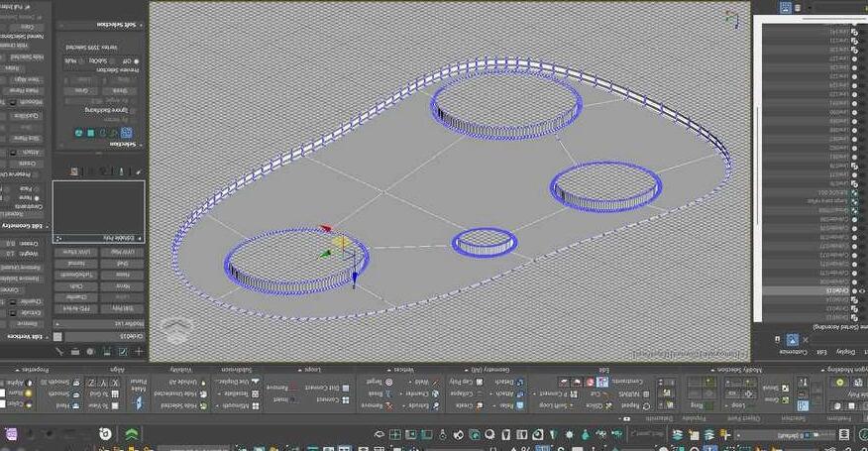Open the Display tab in the command panel

[75, 352]
